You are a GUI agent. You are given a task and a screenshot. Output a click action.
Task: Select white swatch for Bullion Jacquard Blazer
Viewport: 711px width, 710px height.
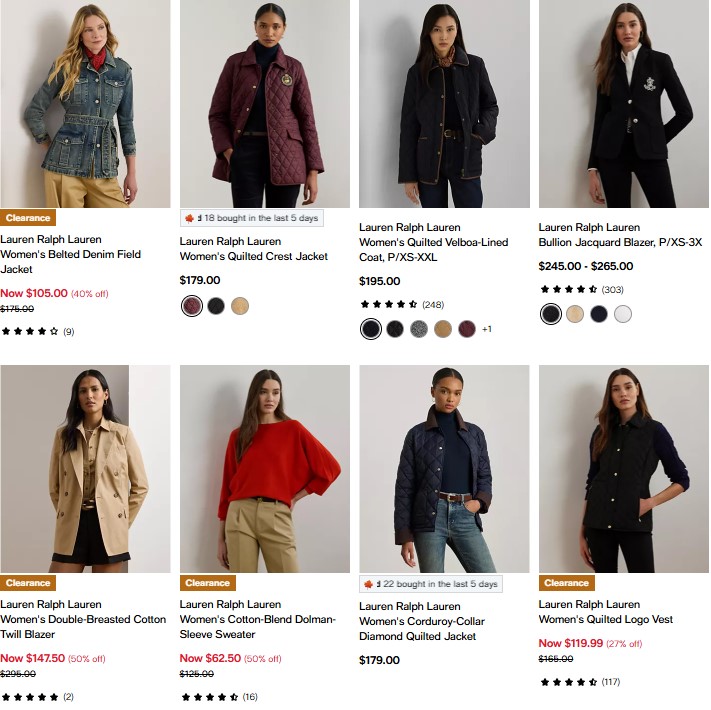(x=623, y=314)
